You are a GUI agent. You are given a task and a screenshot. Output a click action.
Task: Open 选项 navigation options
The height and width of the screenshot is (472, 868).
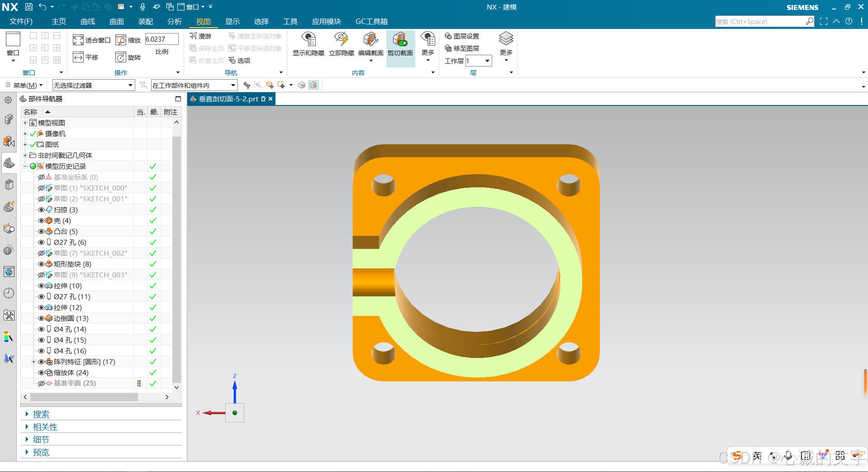coord(239,61)
